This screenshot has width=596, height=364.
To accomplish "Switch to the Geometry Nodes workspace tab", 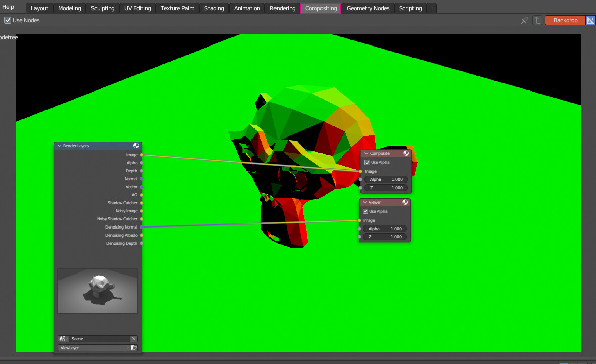I will pos(368,8).
